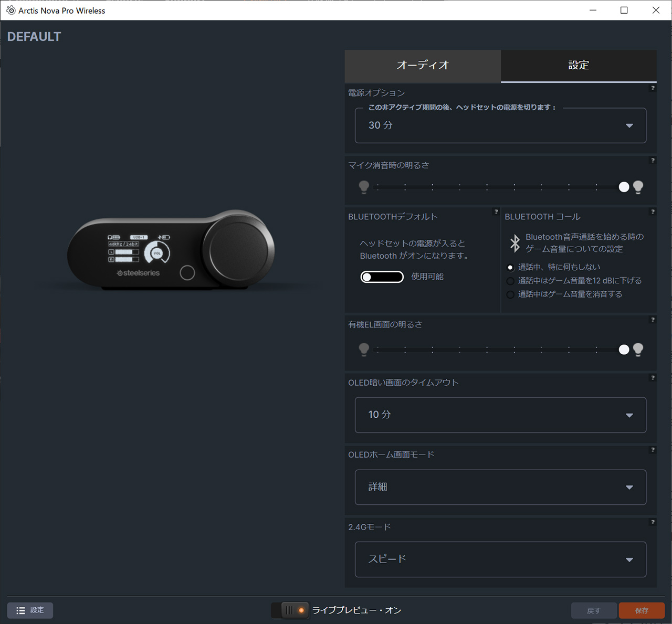Screen dimensions: 672x624
Task: Select the 設定 tab
Action: coord(579,66)
